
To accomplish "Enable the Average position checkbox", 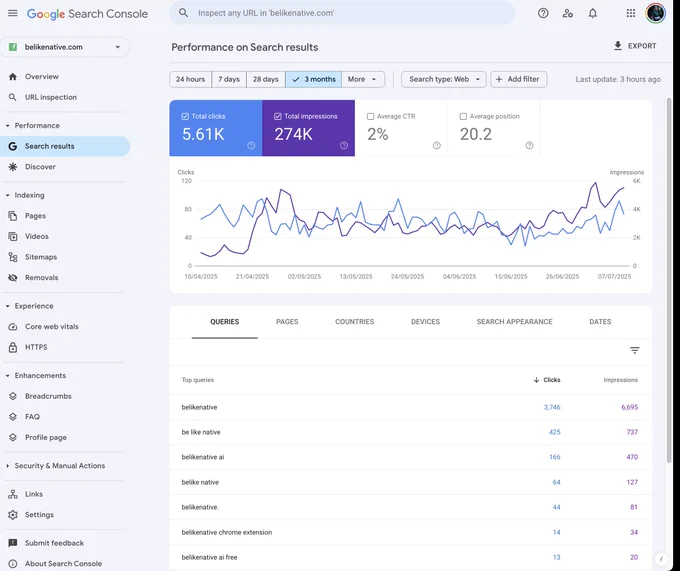I will [x=463, y=116].
